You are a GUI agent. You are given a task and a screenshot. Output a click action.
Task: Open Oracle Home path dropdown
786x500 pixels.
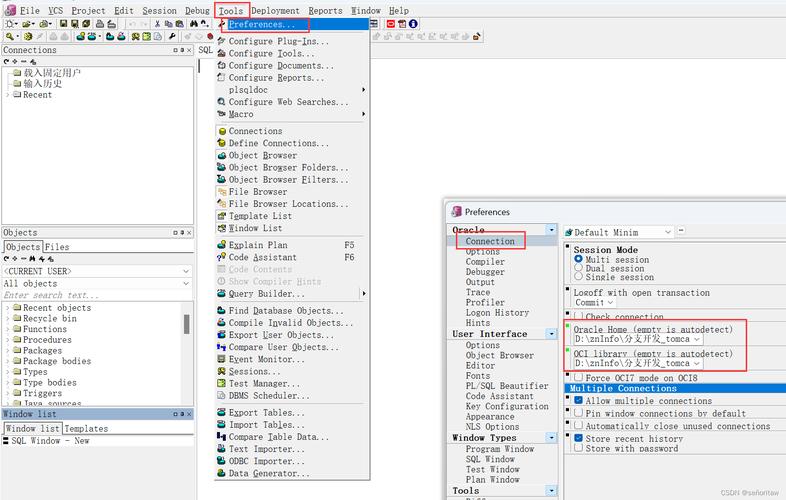696,340
